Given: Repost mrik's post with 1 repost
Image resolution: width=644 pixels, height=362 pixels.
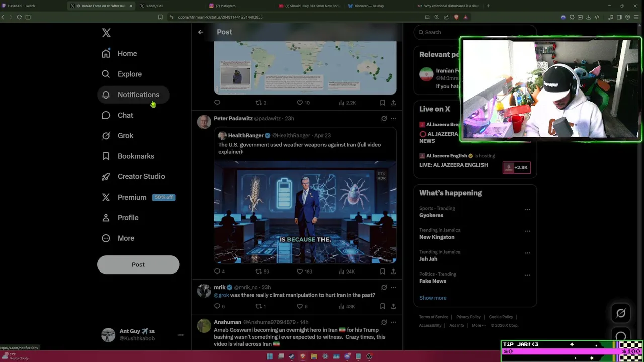Looking at the screenshot, I should [261, 306].
